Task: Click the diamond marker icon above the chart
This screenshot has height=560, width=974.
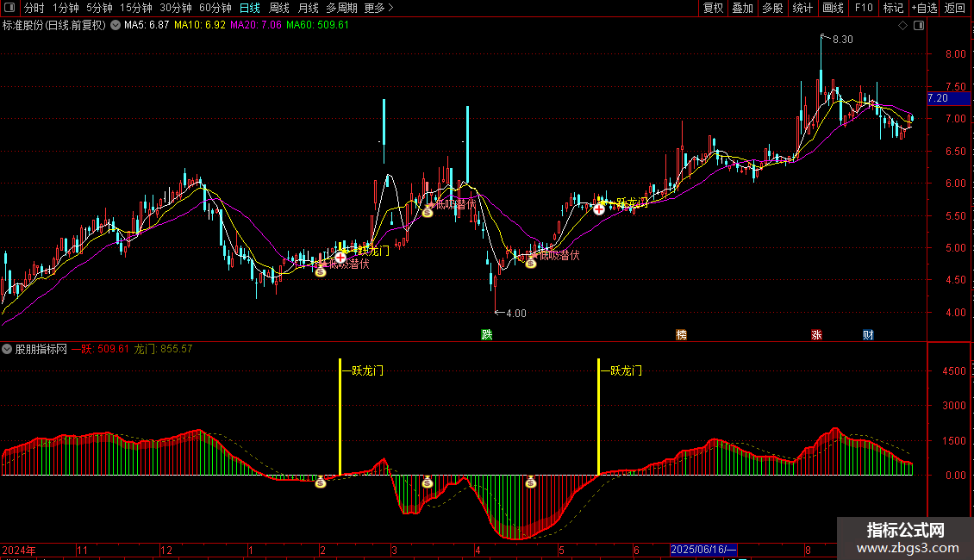Action: point(903,26)
